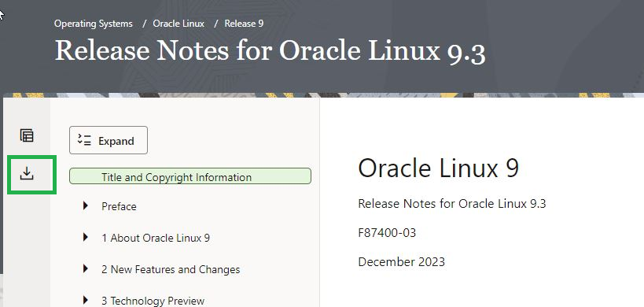Open the table of contents icon
This screenshot has width=644, height=307.
point(27,135)
